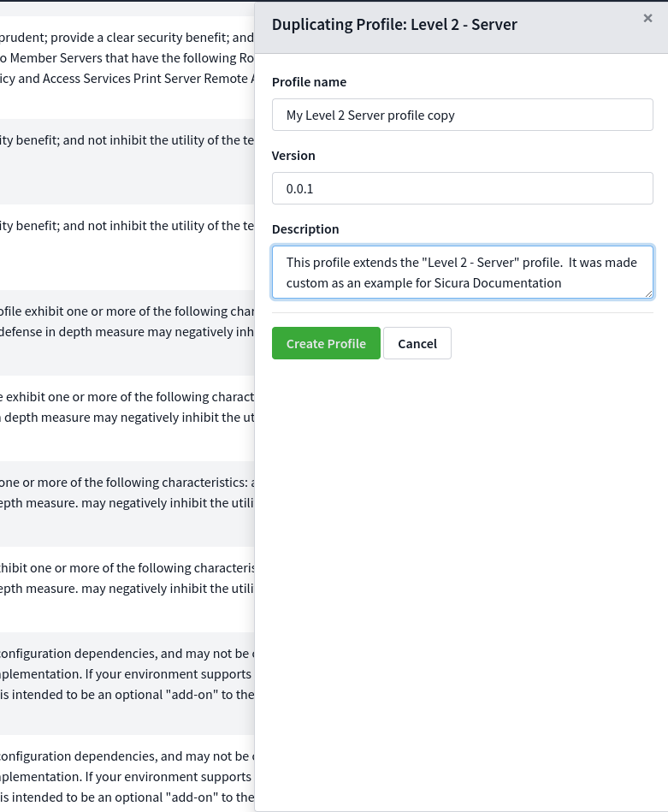Viewport: 668px width, 812px height.
Task: Grab the Description textarea resize handle
Action: 649,294
